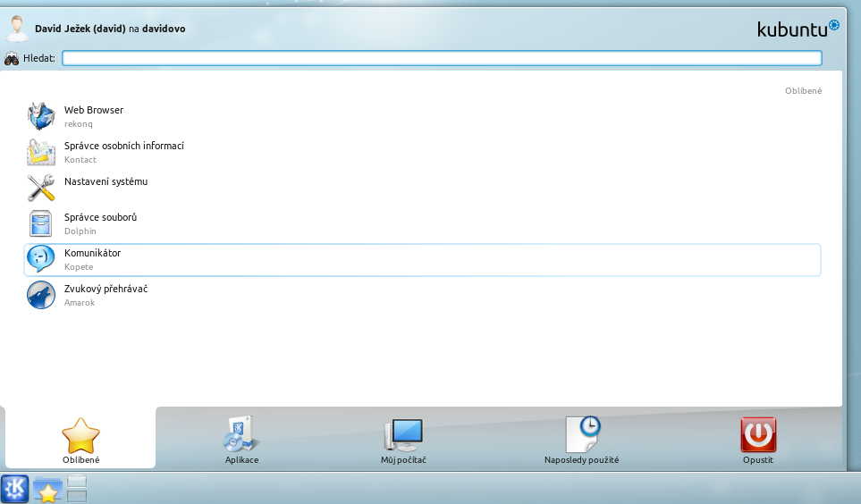861x504 pixels.
Task: Launch the Dolphin file manager icon
Action: point(41,223)
